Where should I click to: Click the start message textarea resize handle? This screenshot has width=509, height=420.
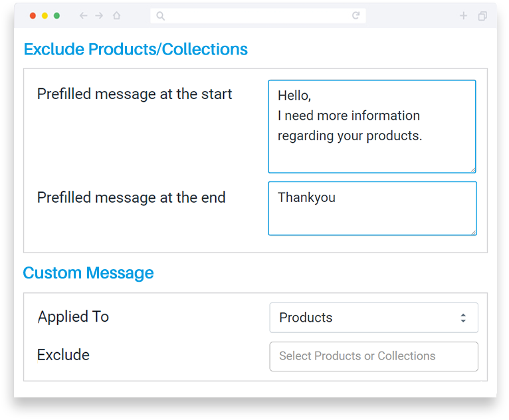[473, 169]
